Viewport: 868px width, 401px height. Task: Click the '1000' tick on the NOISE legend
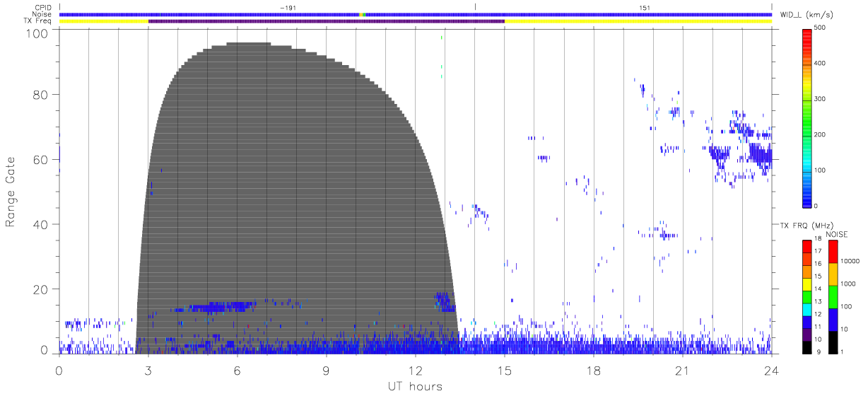coord(848,284)
